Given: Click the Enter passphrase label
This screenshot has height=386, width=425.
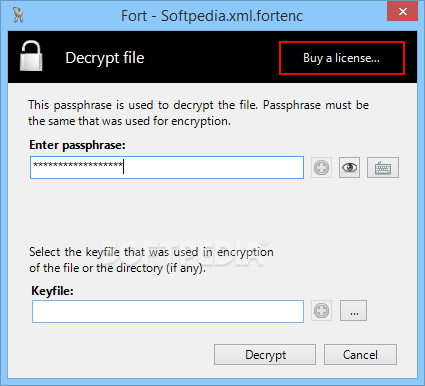Looking at the screenshot, I should 77,145.
